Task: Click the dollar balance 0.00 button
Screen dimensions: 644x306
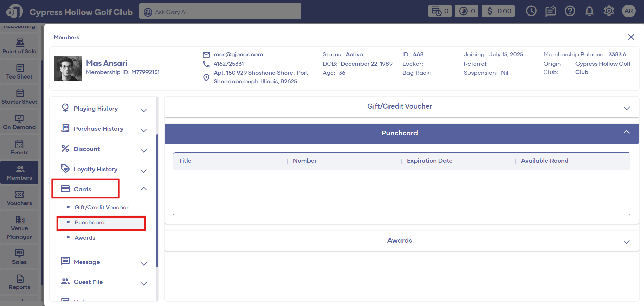Action: (498, 11)
